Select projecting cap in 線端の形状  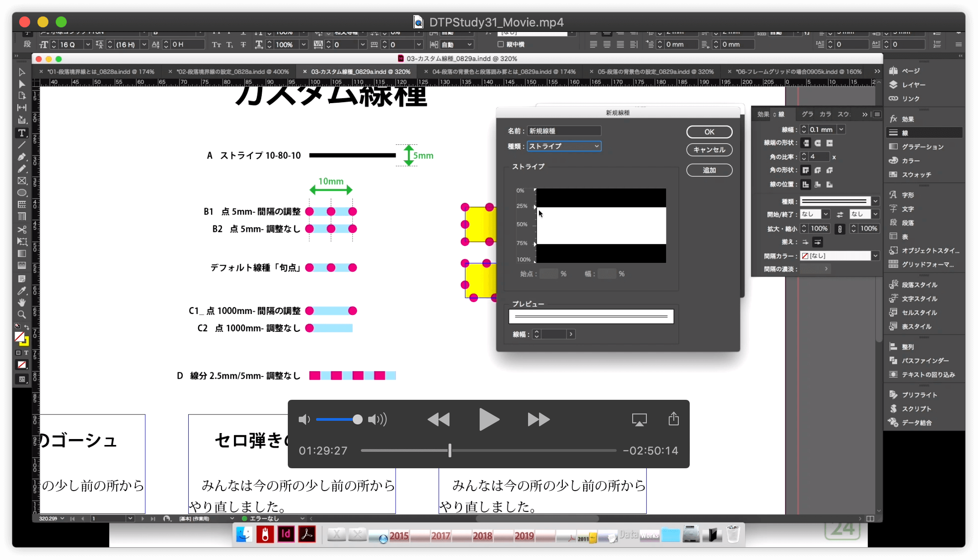pyautogui.click(x=830, y=143)
